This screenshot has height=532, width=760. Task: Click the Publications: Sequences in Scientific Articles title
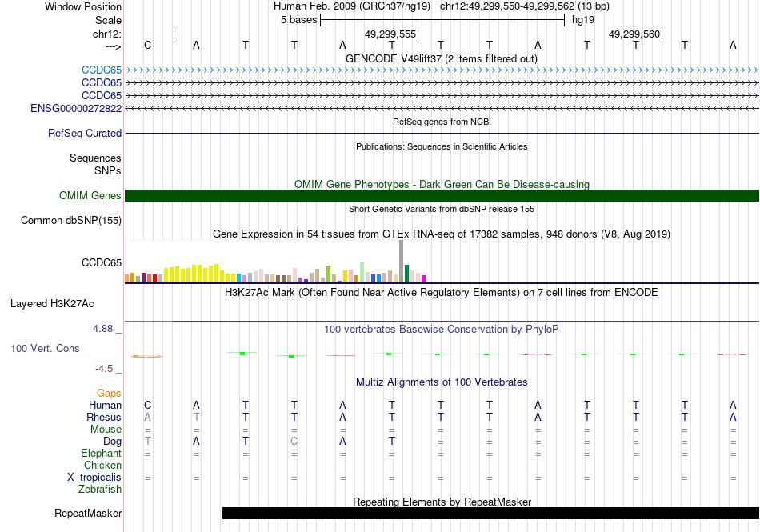pos(442,147)
